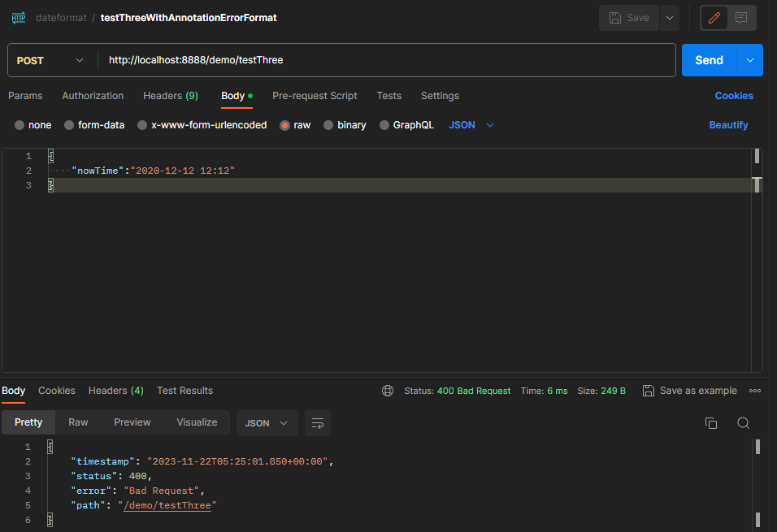The width and height of the screenshot is (777, 532).
Task: Expand the Send button arrow options
Action: click(749, 60)
